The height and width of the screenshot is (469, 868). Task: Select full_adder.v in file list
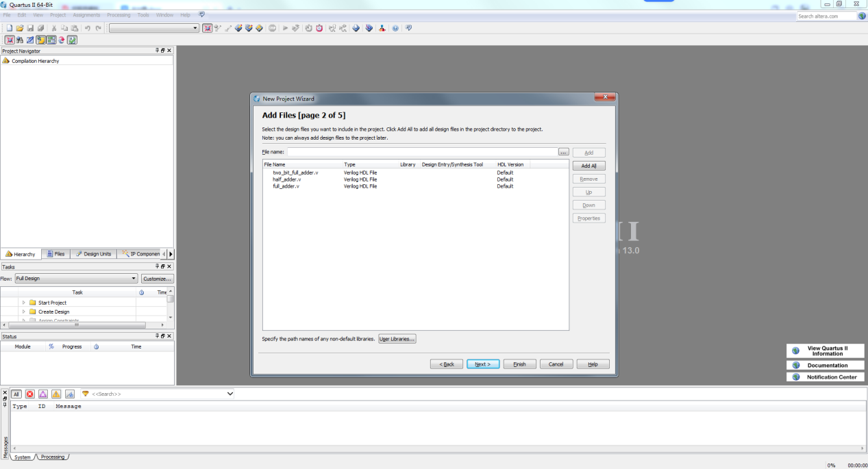[286, 186]
